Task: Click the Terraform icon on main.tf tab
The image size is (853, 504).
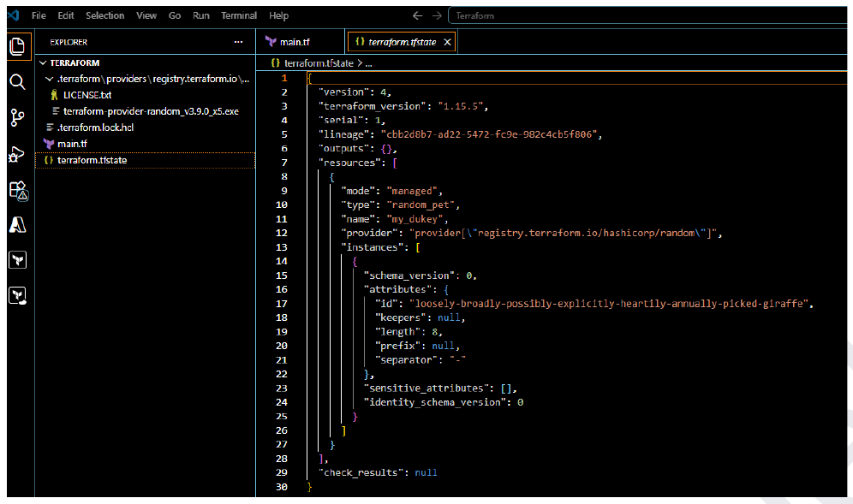Action: coord(271,41)
